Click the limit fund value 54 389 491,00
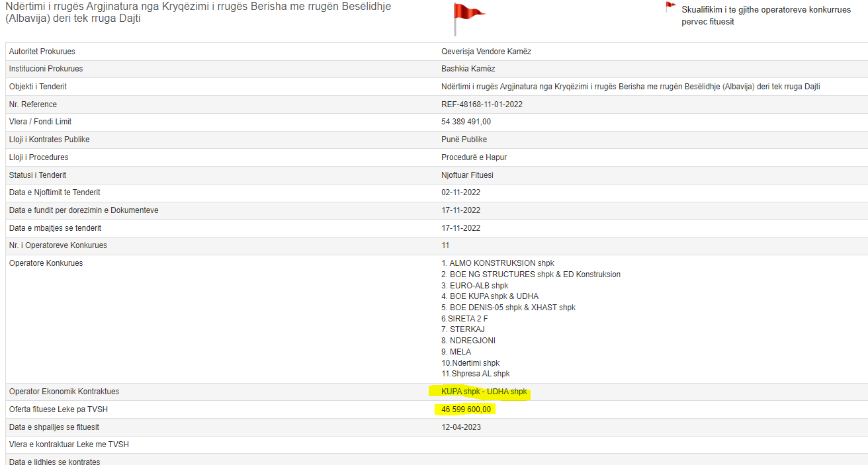868x465 pixels. pyautogui.click(x=466, y=122)
